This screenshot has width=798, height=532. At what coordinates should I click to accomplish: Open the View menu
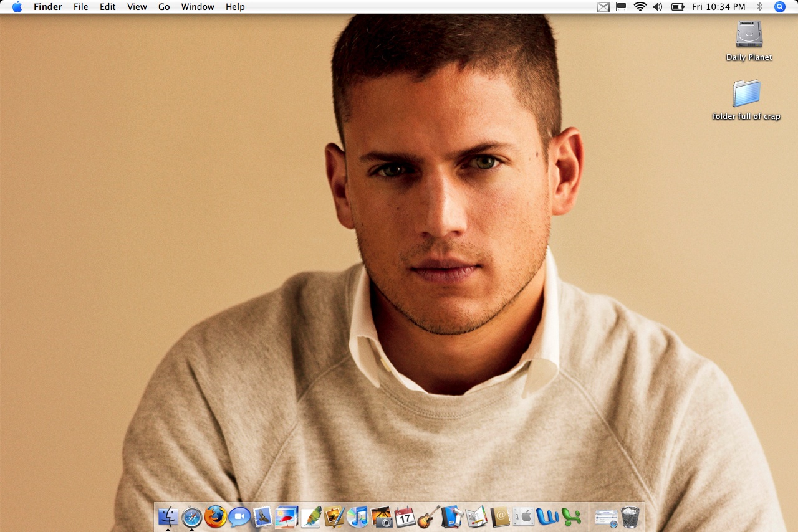click(137, 7)
